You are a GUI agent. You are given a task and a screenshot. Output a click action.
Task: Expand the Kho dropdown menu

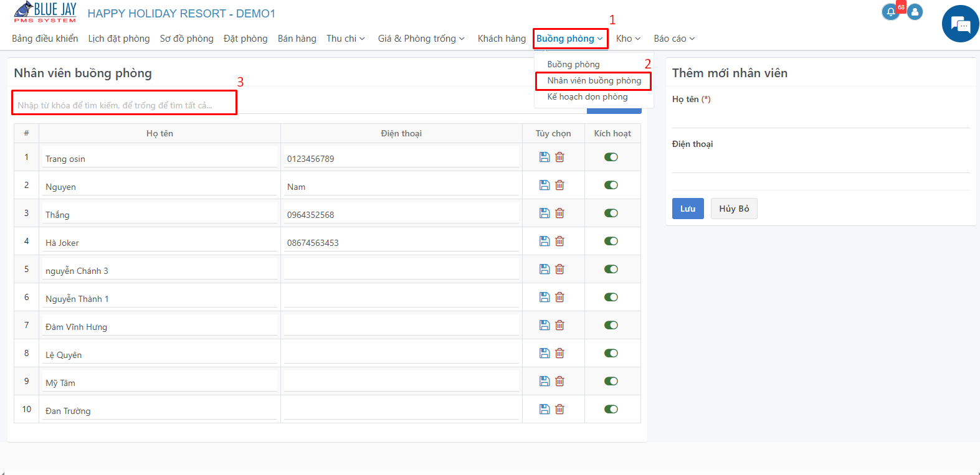pos(628,39)
